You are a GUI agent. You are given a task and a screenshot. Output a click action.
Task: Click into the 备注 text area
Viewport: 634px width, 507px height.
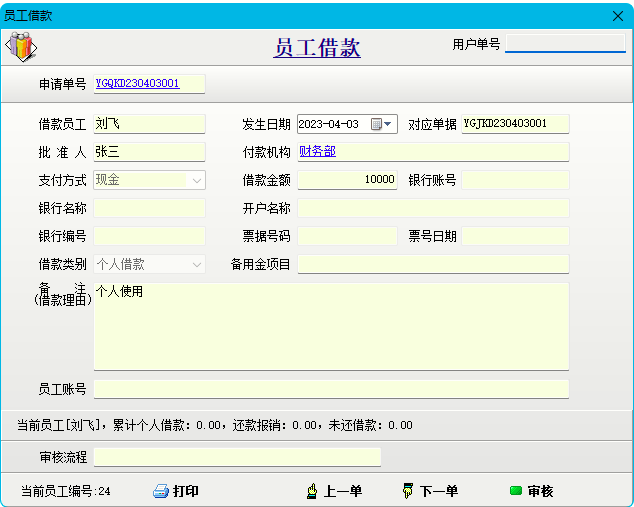(331, 326)
